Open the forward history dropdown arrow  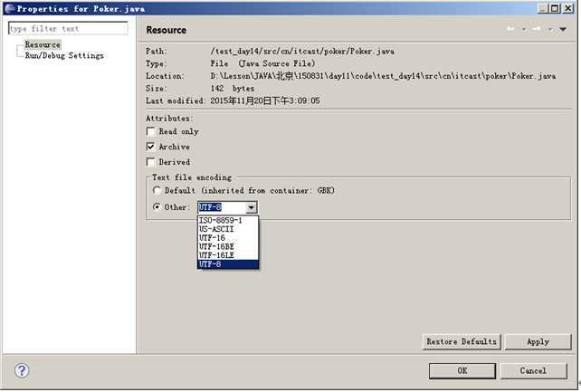pyautogui.click(x=550, y=29)
